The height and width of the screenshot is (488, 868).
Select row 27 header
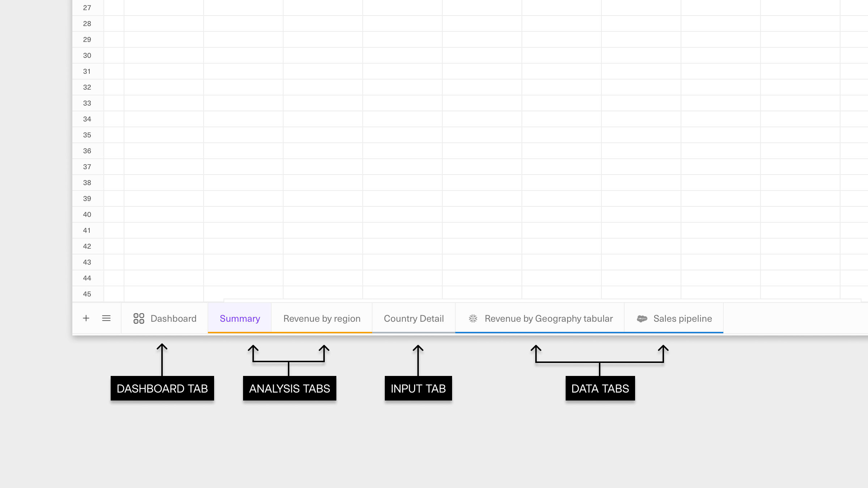pos(87,8)
